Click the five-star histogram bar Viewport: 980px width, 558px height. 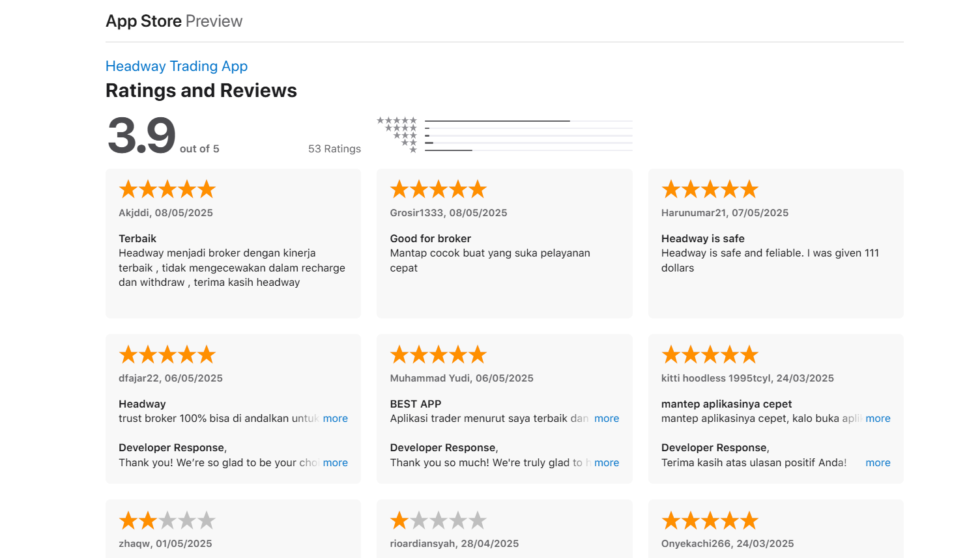pos(528,121)
